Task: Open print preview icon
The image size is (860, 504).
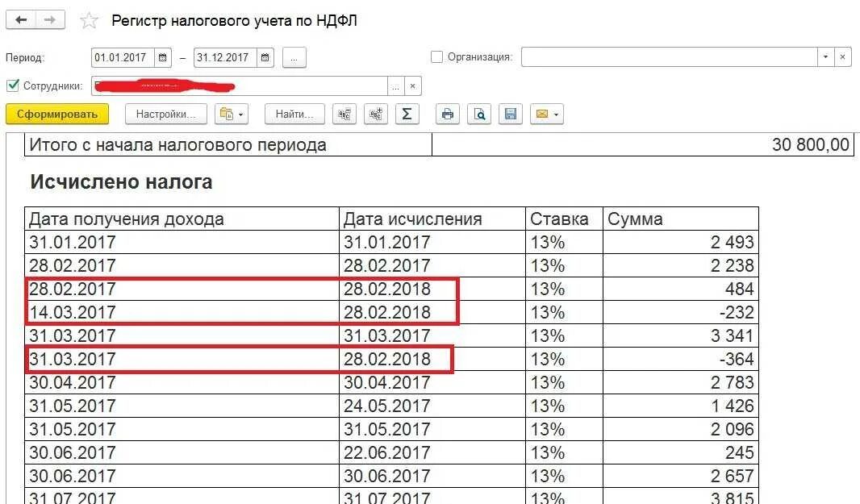Action: 479,114
